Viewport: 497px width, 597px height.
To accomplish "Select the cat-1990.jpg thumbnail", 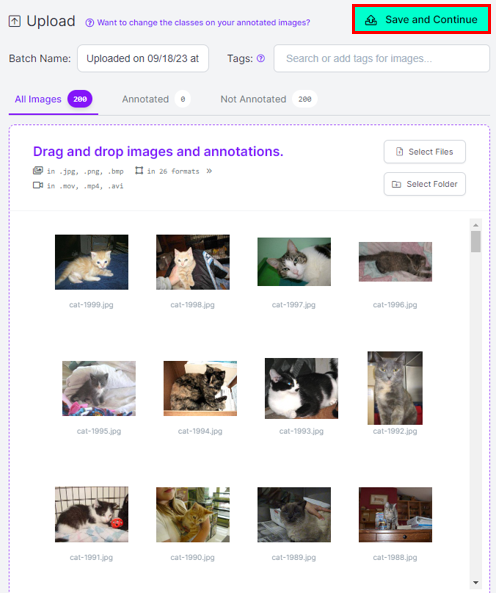I will (193, 514).
